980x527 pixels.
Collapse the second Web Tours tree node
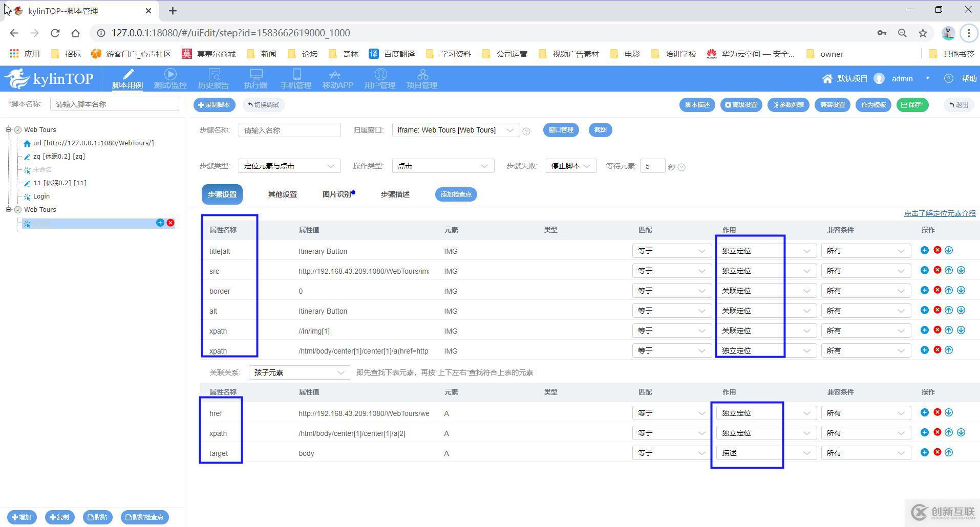(x=9, y=209)
